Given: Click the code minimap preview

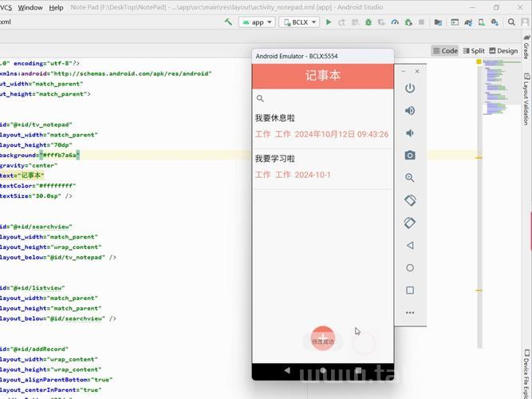Looking at the screenshot, I should 501,88.
